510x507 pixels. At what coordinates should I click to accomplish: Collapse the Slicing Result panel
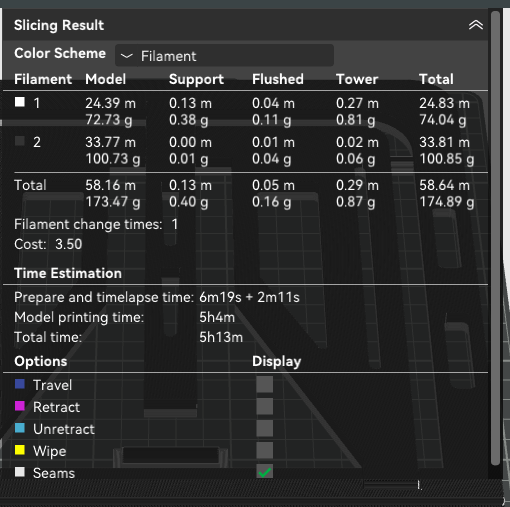tap(476, 25)
